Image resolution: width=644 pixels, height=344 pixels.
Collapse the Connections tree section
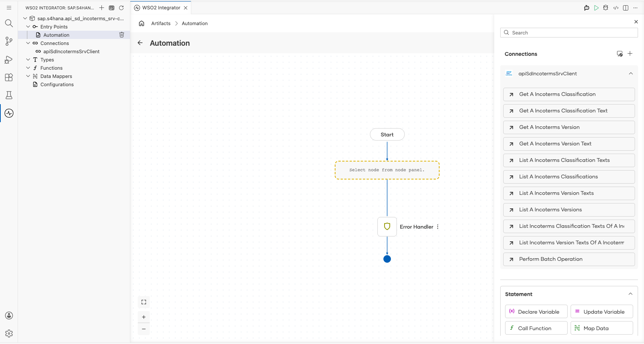pyautogui.click(x=28, y=43)
